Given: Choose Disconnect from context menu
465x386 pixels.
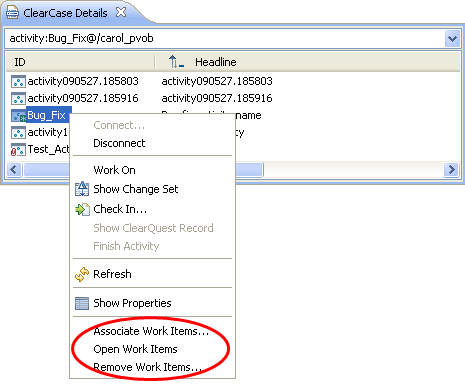Looking at the screenshot, I should point(119,143).
